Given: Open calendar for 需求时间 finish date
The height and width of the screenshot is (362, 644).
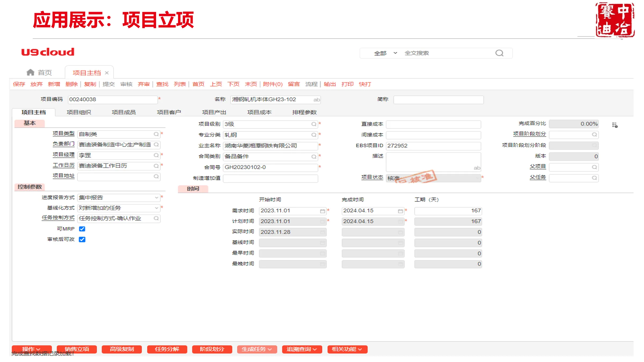Looking at the screenshot, I should [x=400, y=211].
